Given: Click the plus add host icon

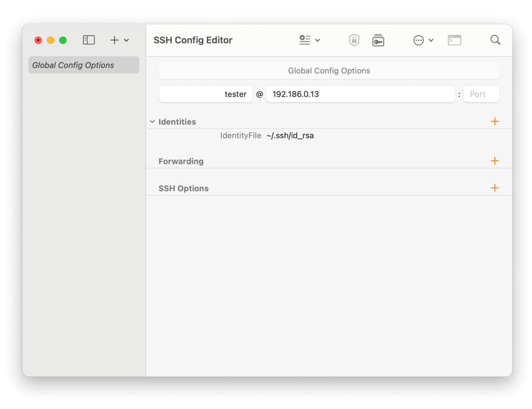Looking at the screenshot, I should pyautogui.click(x=114, y=40).
